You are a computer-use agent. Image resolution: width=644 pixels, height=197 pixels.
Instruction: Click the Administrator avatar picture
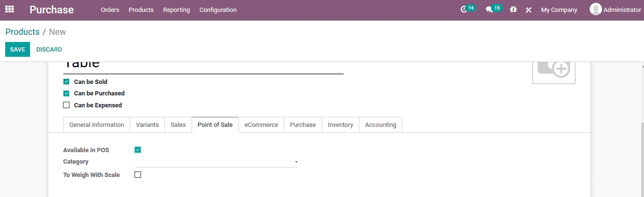tap(595, 10)
